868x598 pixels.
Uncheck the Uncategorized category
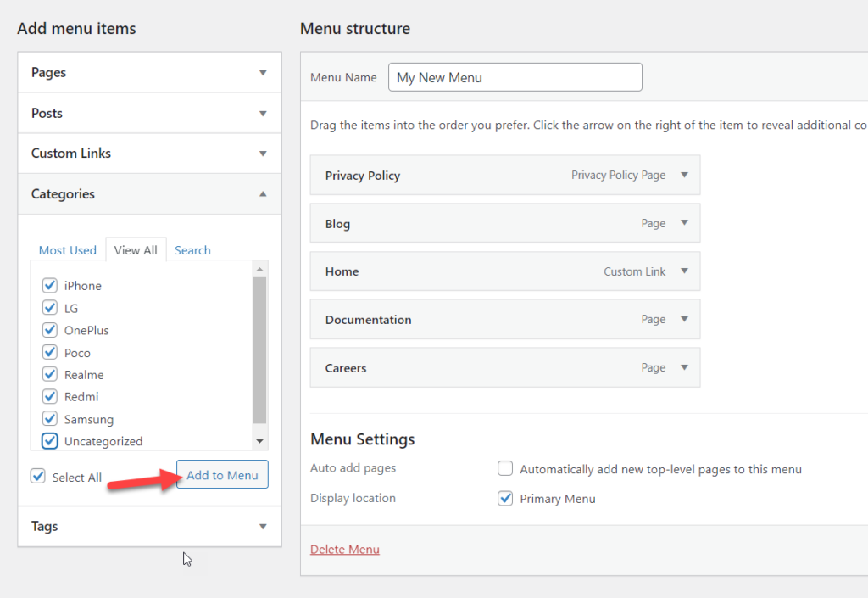point(50,441)
